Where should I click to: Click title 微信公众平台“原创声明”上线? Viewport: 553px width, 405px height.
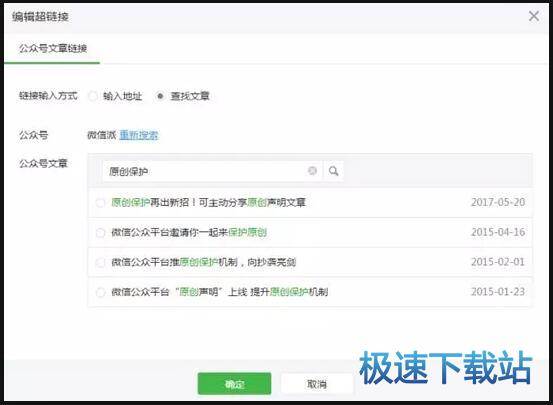tap(179, 292)
